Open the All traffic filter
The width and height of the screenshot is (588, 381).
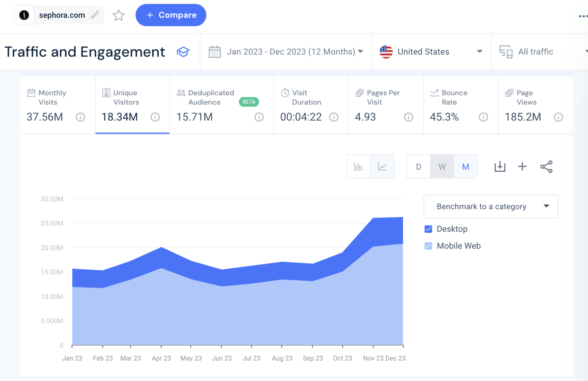point(535,52)
